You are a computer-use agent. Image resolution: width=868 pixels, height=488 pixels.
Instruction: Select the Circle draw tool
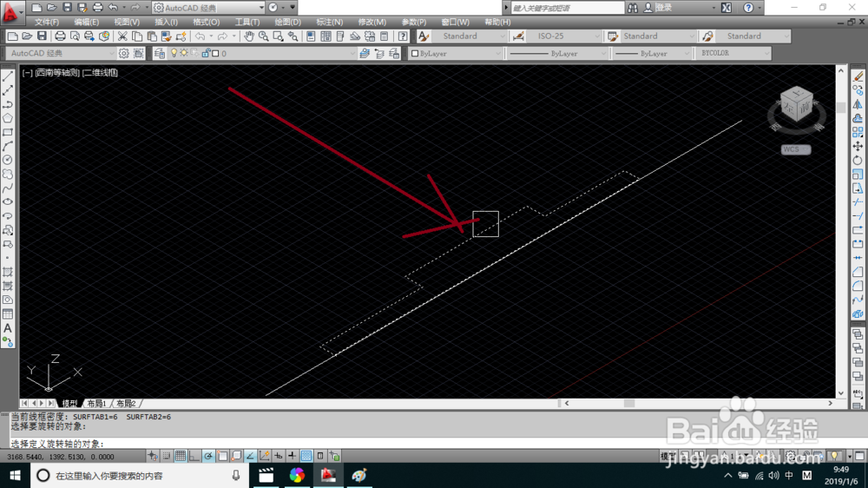pyautogui.click(x=8, y=160)
